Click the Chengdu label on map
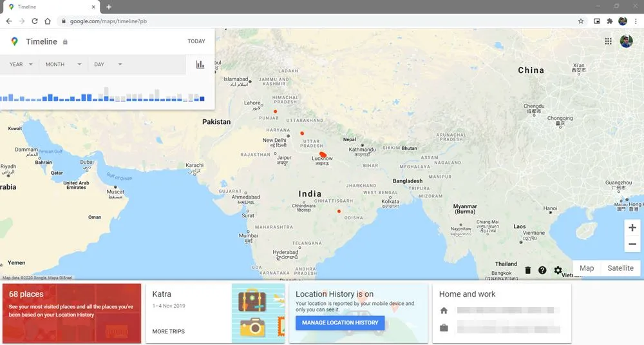 (x=534, y=108)
